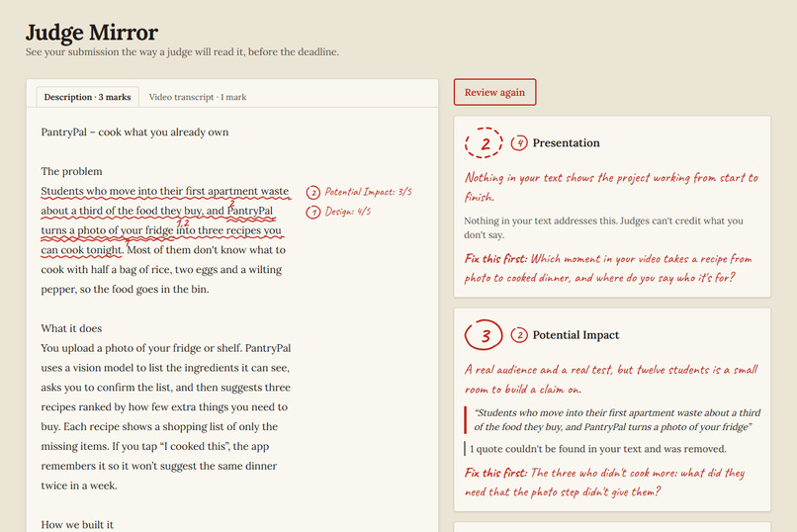Image resolution: width=797 pixels, height=532 pixels.
Task: Click the 'The problem' section heading
Action: coord(71,171)
